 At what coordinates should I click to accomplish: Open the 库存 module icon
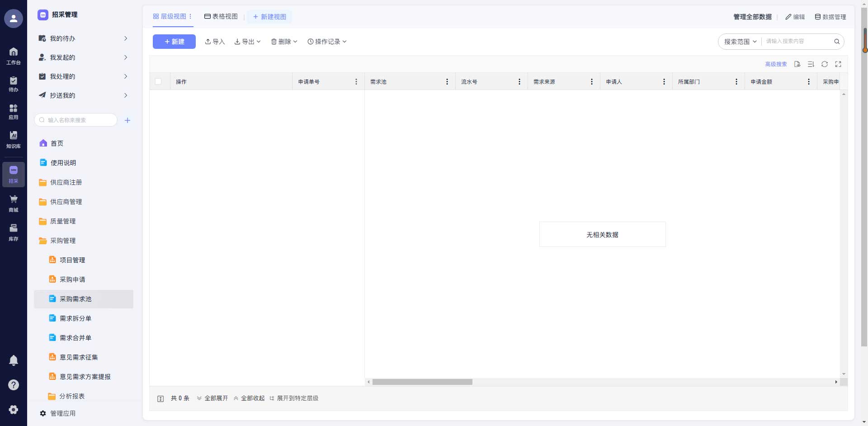point(14,232)
